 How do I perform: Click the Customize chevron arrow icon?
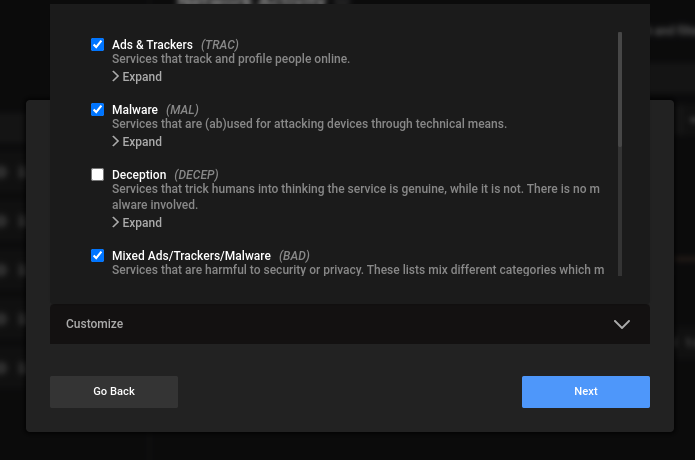(x=622, y=324)
